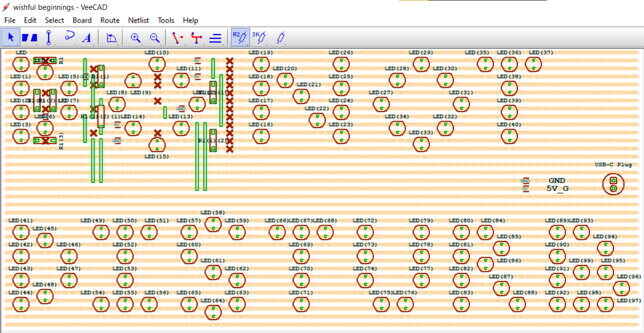Click the rotate board icon
644x333 pixels.
tap(112, 37)
